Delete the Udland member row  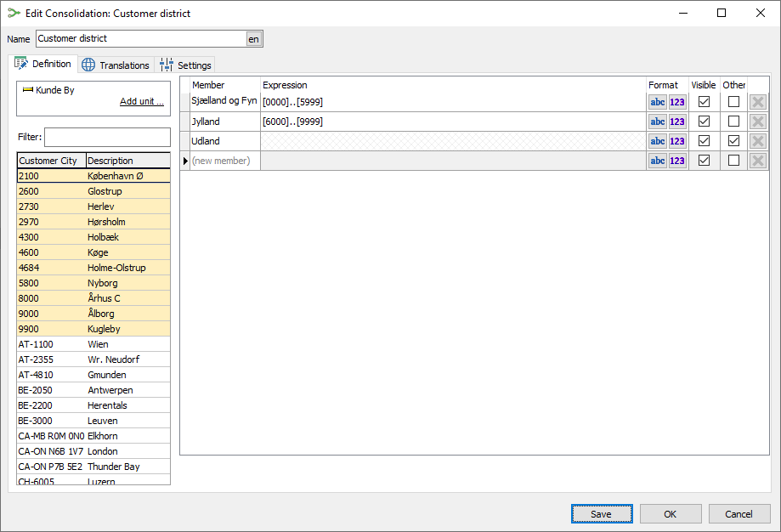tap(757, 141)
